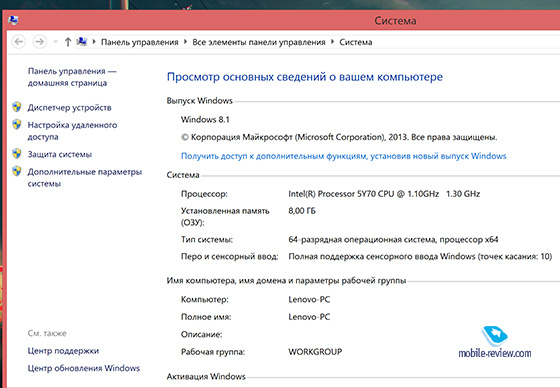Screen dimensions: 560x388
Task: Click WORKGROUP value beside Рабочая группа
Action: coord(315,352)
